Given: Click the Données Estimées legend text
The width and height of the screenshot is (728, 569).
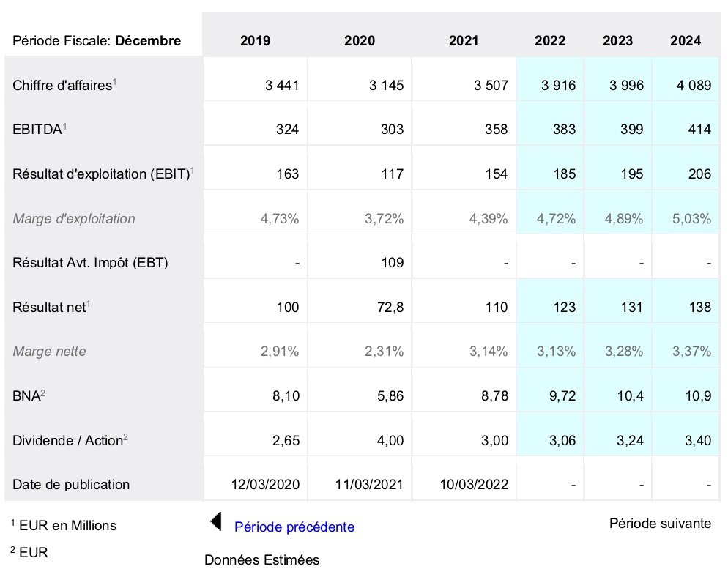Looking at the screenshot, I should click(262, 559).
